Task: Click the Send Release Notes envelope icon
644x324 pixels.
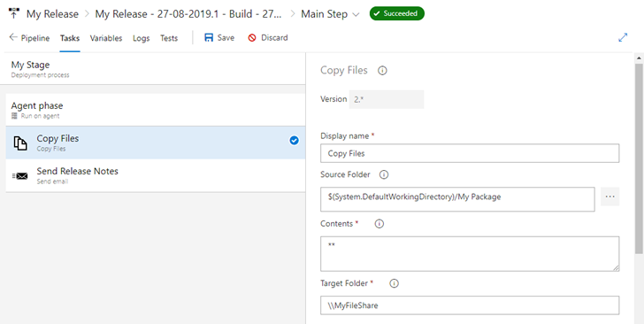Action: tap(20, 175)
